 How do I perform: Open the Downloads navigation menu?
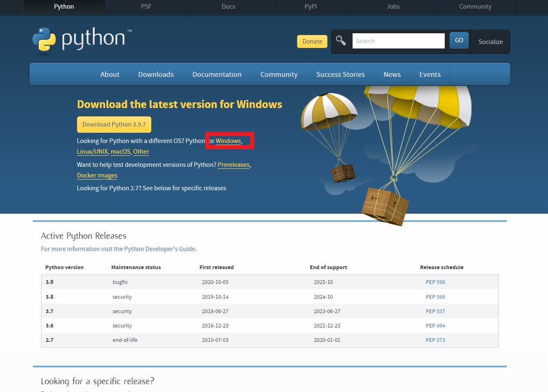coord(156,74)
